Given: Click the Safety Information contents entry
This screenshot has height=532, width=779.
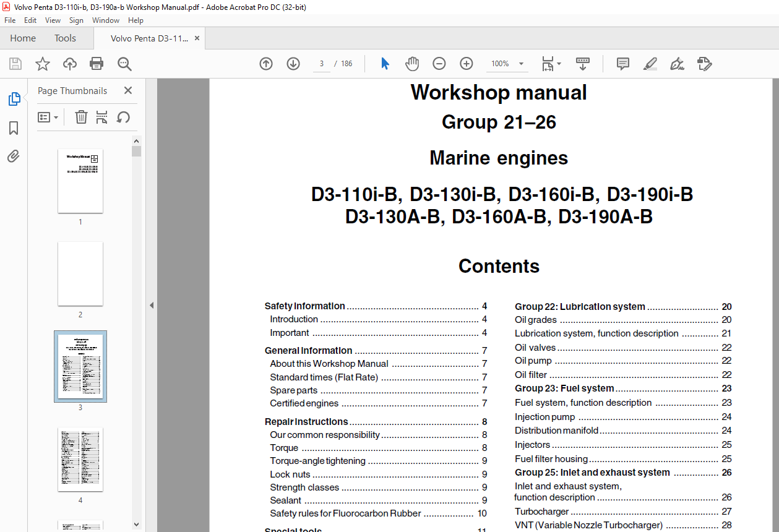Looking at the screenshot, I should pos(376,306).
